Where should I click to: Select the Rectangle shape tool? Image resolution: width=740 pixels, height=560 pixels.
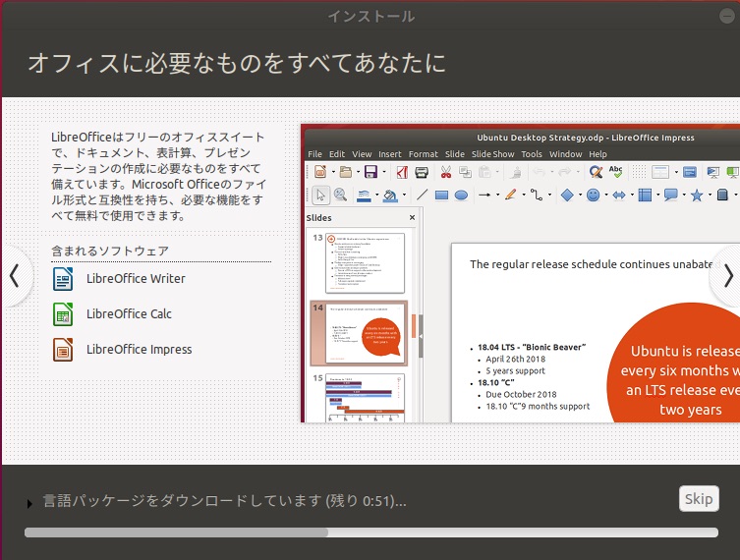pos(442,196)
